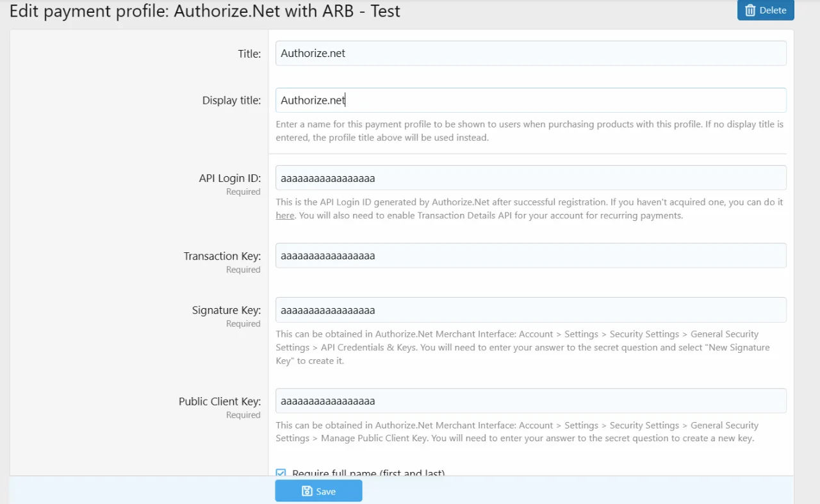Click the 'Title:' field label
This screenshot has height=504, width=820.
pyautogui.click(x=249, y=54)
